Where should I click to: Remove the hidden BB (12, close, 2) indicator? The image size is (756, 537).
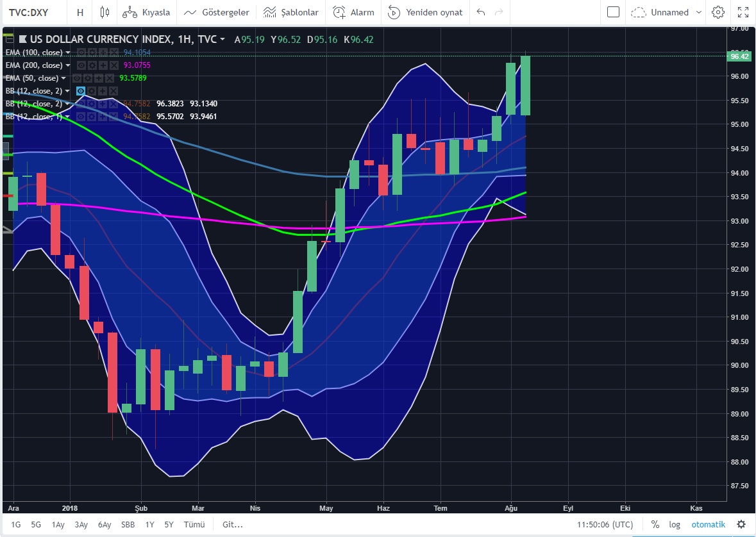tap(113, 90)
